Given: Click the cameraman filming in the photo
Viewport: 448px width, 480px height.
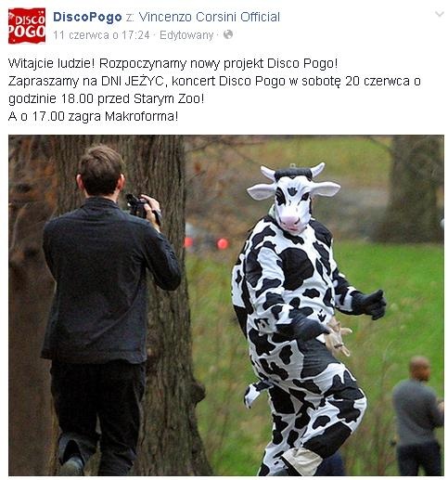Looking at the screenshot, I should tap(109, 309).
